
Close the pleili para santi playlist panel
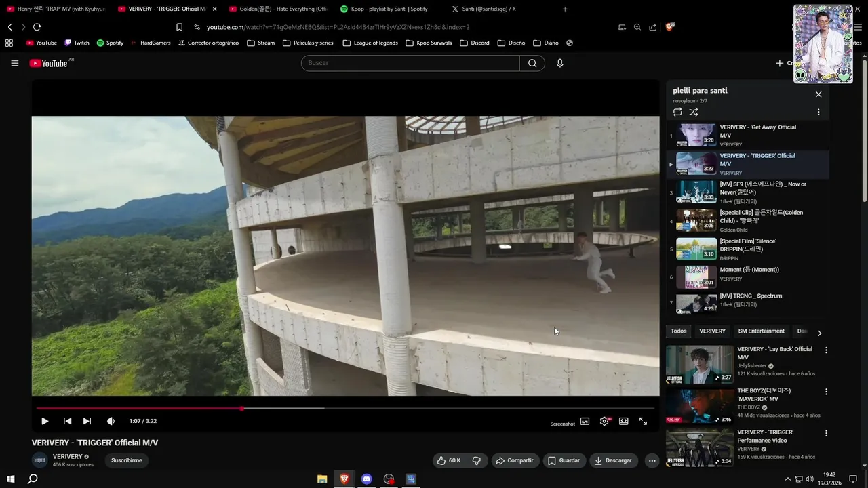tap(818, 94)
